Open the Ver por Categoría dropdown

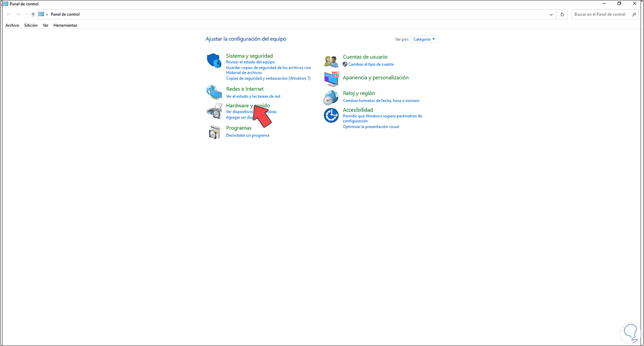click(424, 39)
